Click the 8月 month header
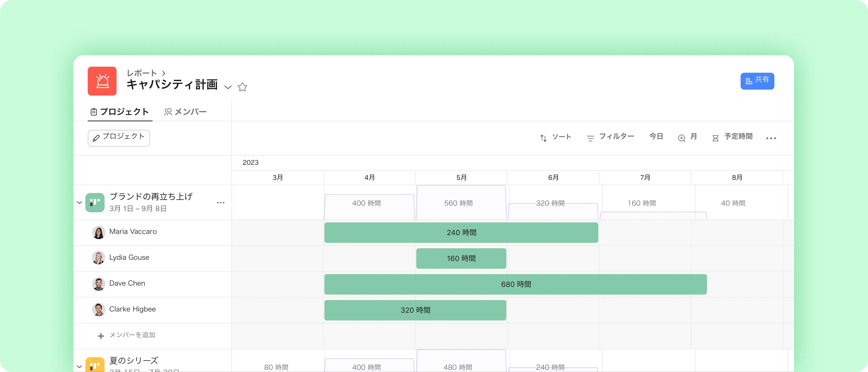Image resolution: width=868 pixels, height=372 pixels. coord(737,178)
